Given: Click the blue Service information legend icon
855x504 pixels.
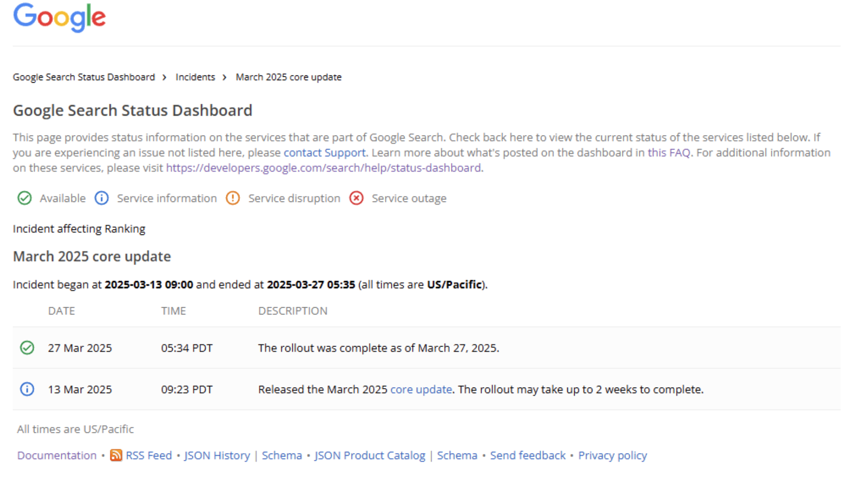Looking at the screenshot, I should click(x=101, y=198).
